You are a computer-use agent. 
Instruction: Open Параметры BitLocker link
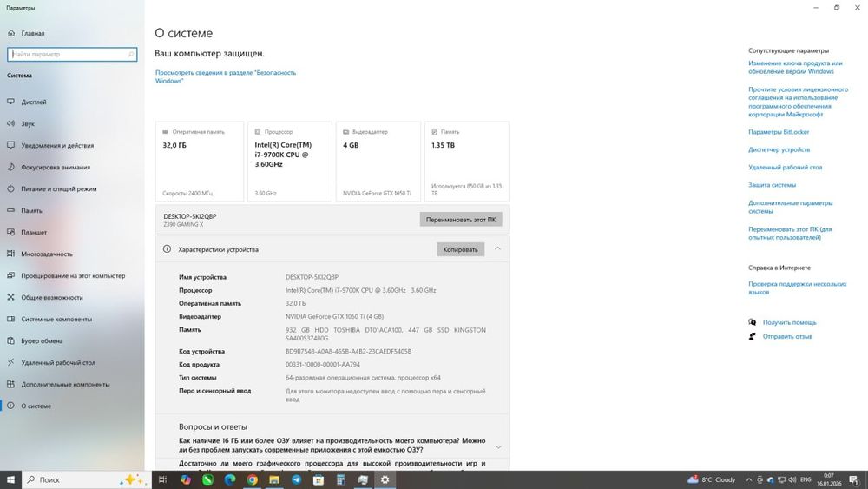[779, 132]
